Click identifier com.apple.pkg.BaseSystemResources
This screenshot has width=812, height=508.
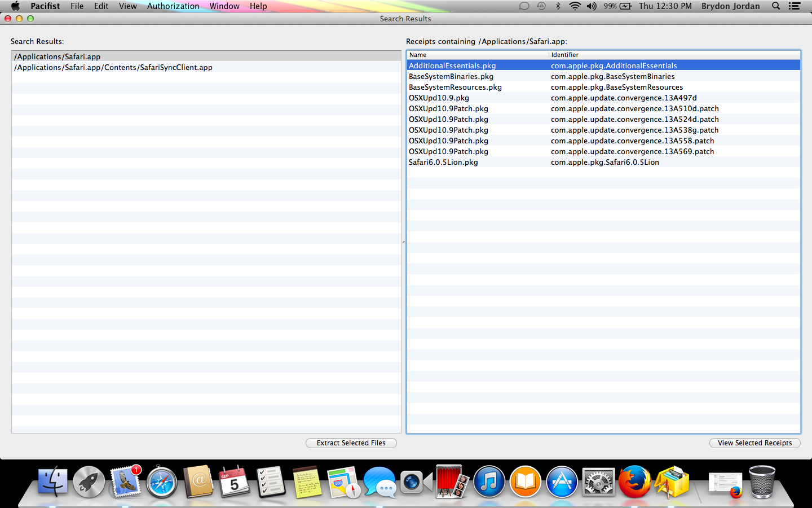[x=617, y=87]
